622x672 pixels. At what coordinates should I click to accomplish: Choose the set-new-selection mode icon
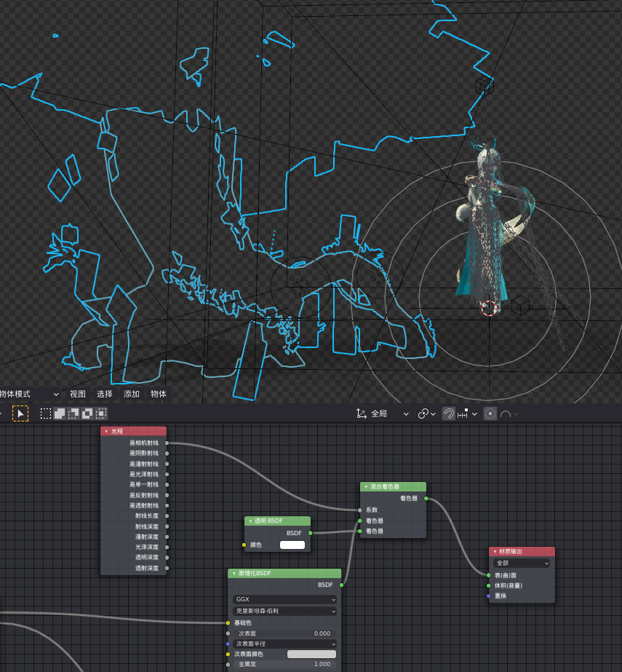tap(46, 414)
